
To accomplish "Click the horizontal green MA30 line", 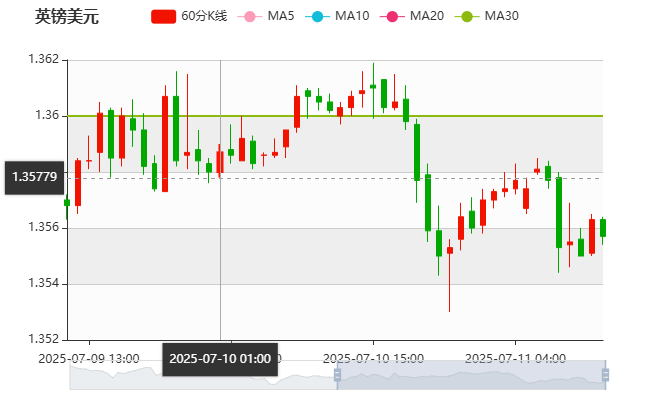I will [x=335, y=116].
